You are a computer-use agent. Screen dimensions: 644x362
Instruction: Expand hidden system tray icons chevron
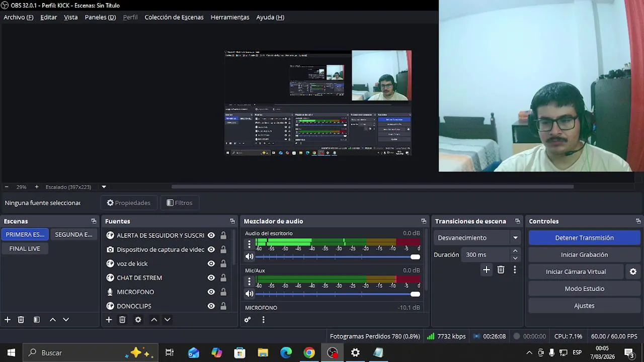pos(529,353)
